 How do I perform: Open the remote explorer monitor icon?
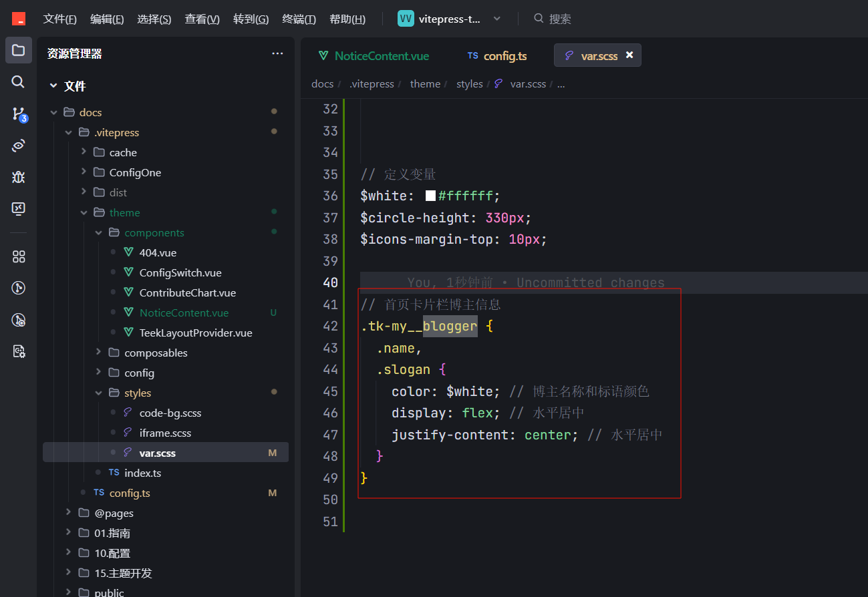(19, 208)
